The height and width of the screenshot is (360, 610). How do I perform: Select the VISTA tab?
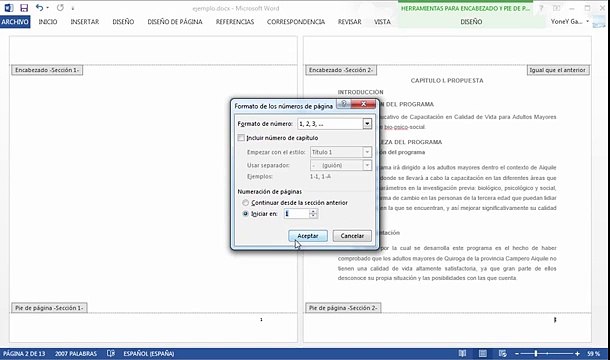coord(382,22)
